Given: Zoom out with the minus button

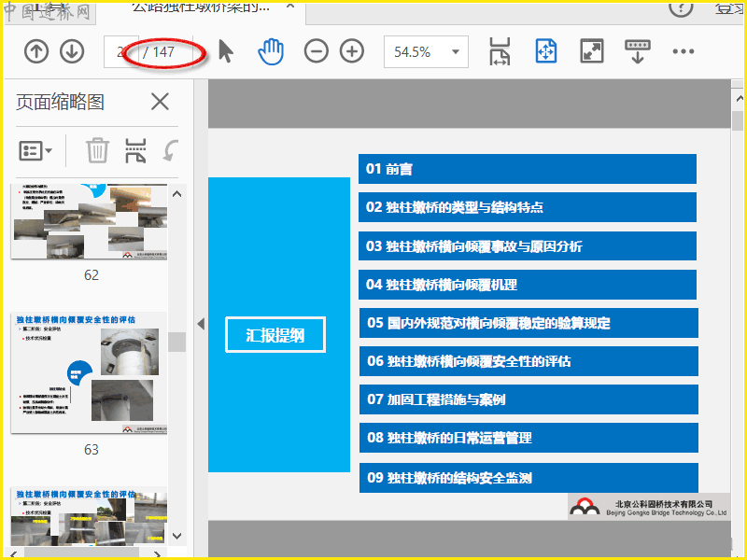Looking at the screenshot, I should click(317, 51).
